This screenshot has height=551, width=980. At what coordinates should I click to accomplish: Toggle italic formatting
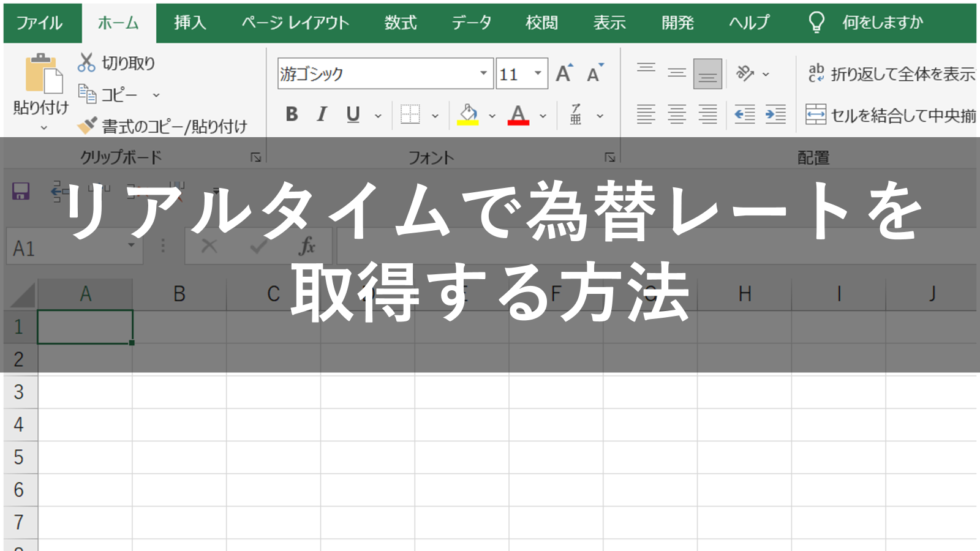(322, 114)
